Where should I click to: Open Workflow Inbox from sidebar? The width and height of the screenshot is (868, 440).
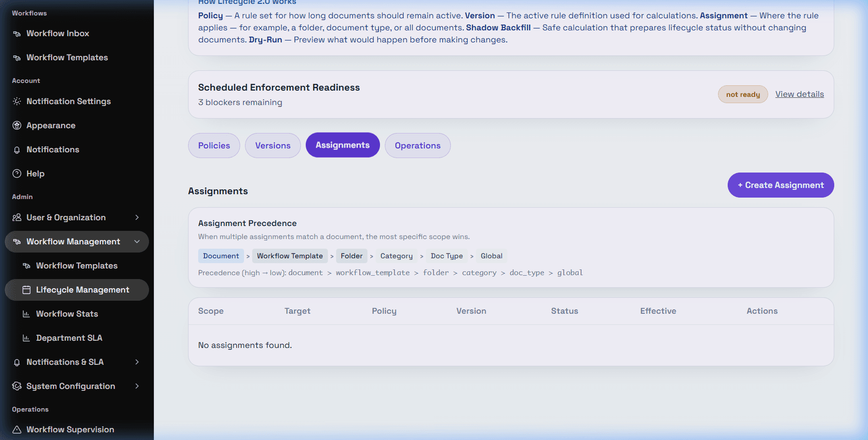[77, 33]
